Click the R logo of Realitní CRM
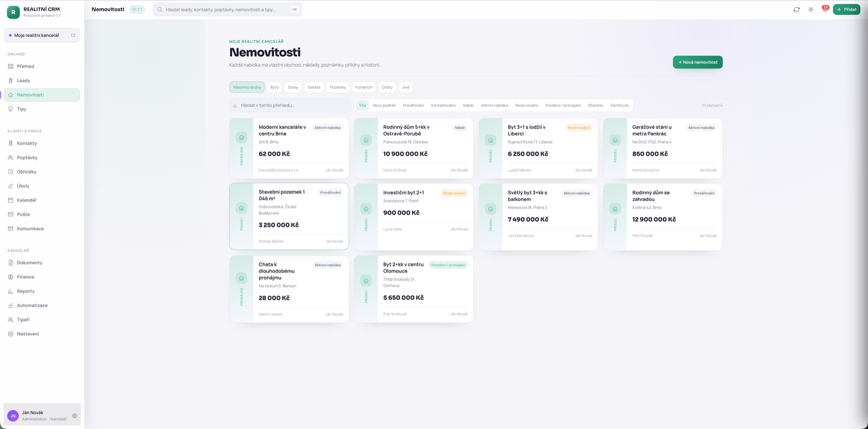This screenshot has width=868, height=429. (13, 12)
